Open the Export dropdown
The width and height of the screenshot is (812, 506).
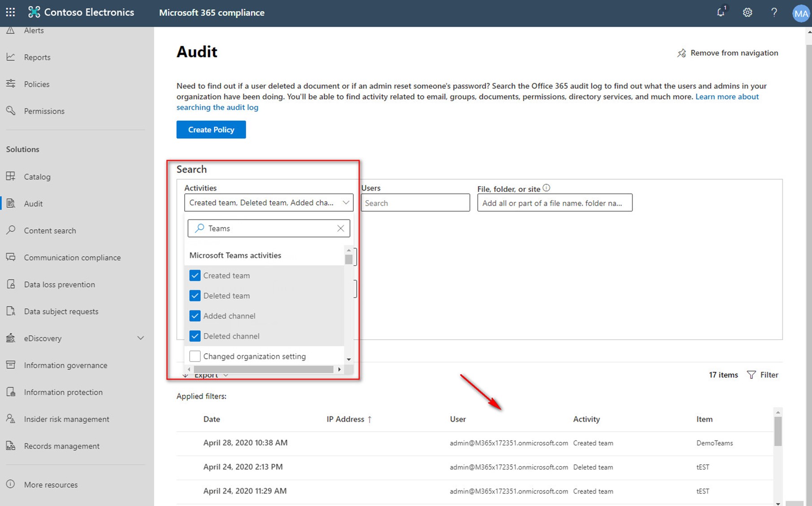coord(206,375)
